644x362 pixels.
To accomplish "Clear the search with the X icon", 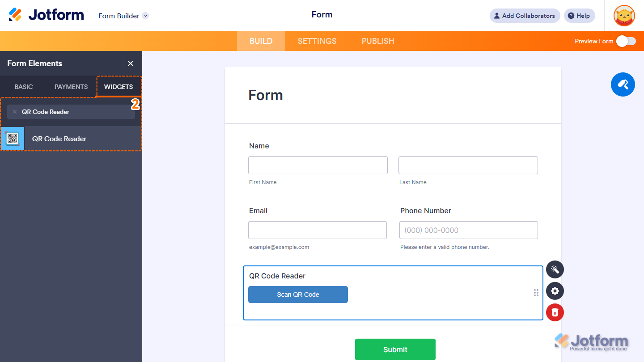I will [x=15, y=112].
